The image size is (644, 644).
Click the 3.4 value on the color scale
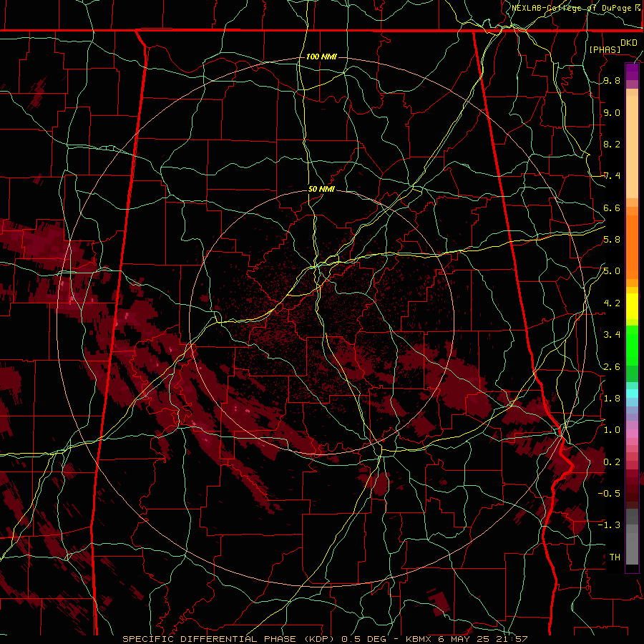click(x=612, y=335)
